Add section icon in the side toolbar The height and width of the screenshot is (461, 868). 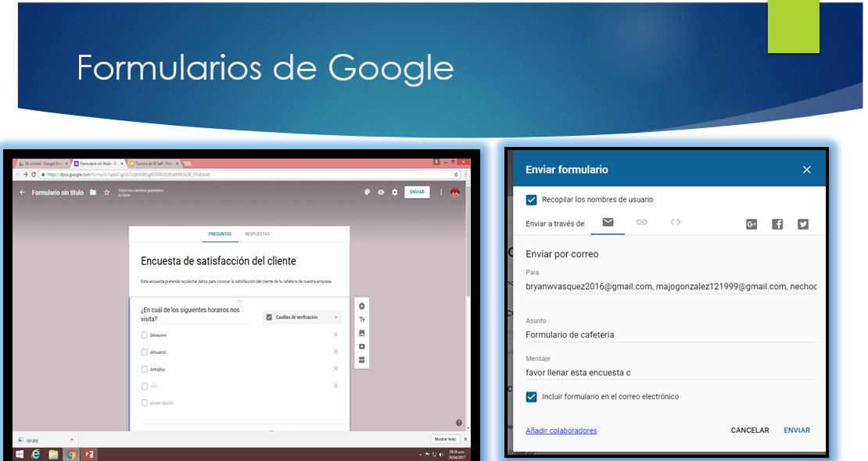361,359
